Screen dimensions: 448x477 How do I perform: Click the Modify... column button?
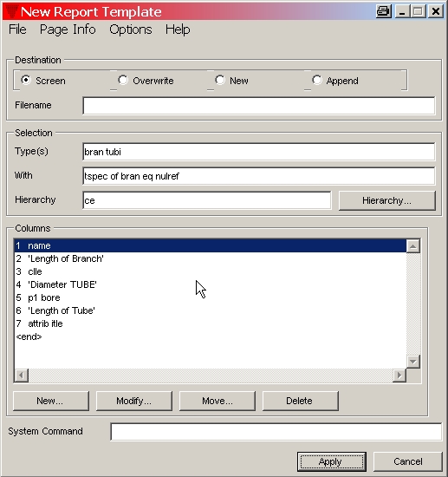pos(134,401)
